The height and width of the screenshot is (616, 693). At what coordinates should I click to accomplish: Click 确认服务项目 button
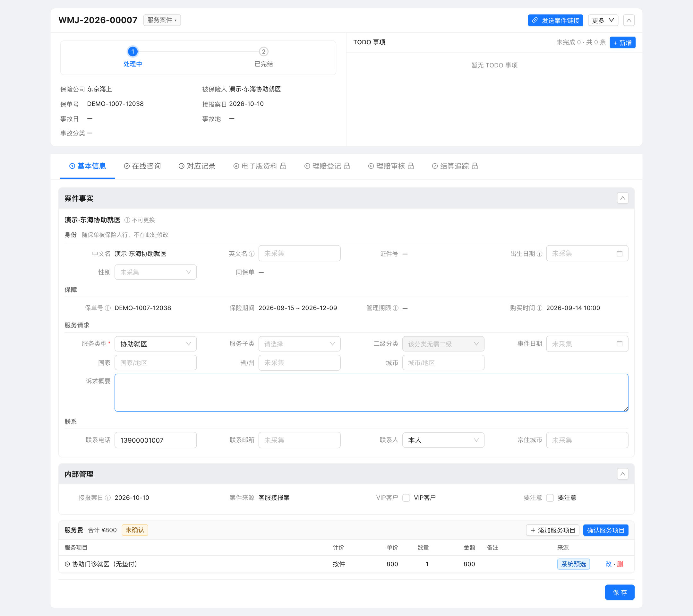pyautogui.click(x=605, y=530)
